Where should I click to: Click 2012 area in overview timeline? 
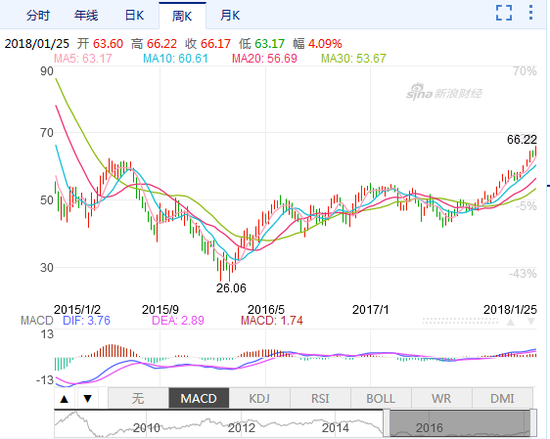point(242,427)
